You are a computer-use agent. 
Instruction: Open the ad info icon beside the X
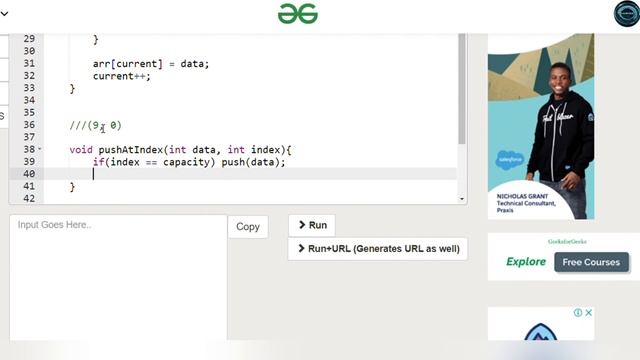(x=578, y=313)
